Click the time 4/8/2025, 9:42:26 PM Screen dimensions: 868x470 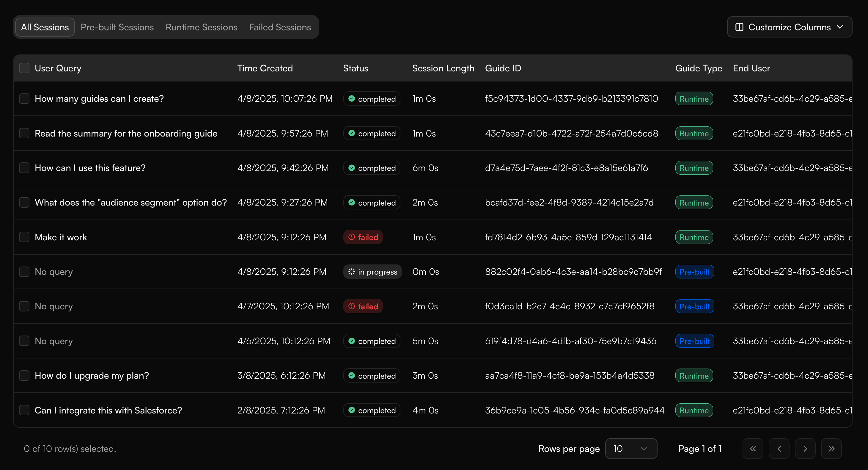click(x=283, y=168)
